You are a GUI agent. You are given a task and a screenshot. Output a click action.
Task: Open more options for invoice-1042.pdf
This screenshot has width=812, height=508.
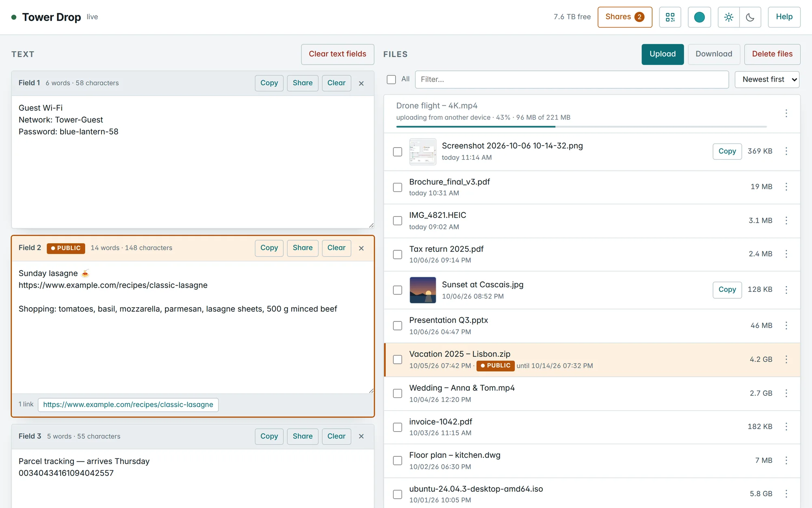(786, 426)
